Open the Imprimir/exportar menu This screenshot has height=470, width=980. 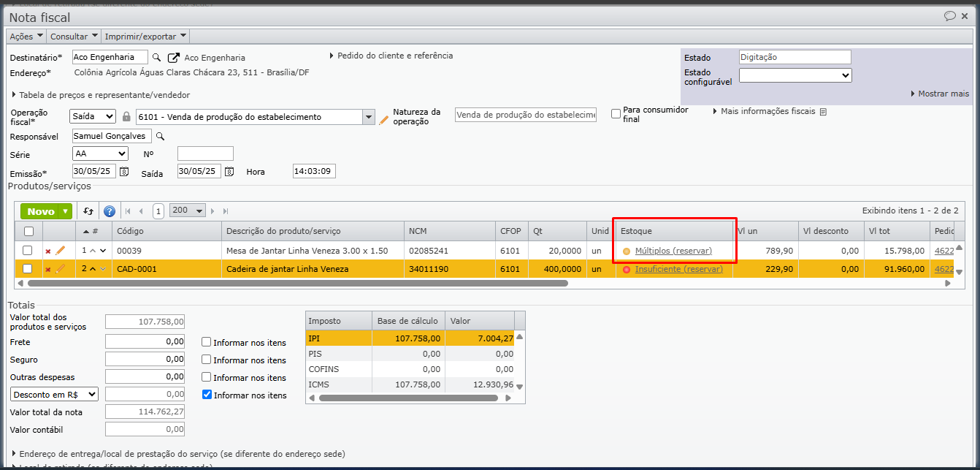tap(145, 37)
